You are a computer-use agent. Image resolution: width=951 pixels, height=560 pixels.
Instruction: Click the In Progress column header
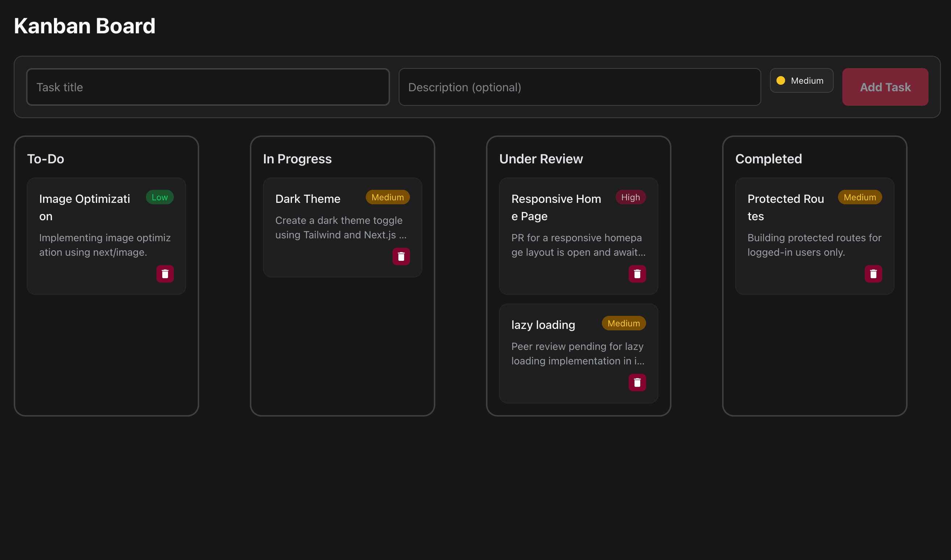click(297, 159)
